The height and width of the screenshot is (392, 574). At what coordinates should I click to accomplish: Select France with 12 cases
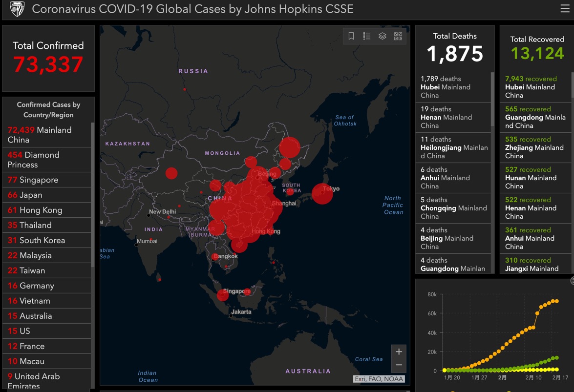(46, 346)
